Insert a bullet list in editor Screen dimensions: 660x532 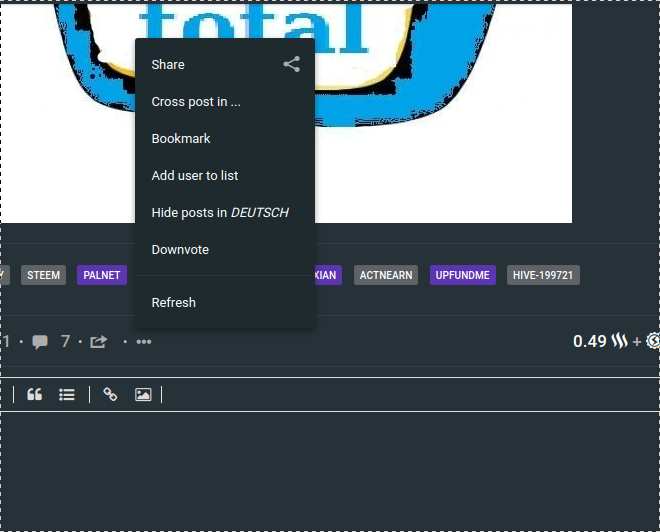[67, 394]
